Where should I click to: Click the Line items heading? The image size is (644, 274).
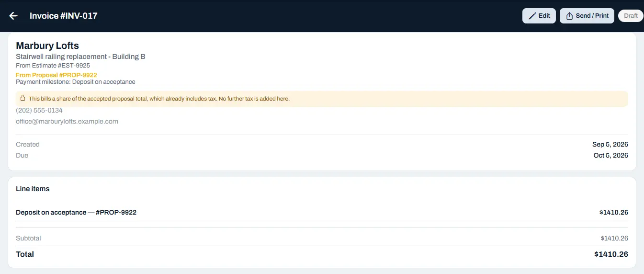[33, 189]
